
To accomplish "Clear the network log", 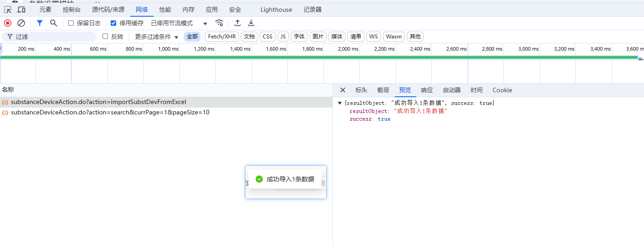I will point(21,23).
